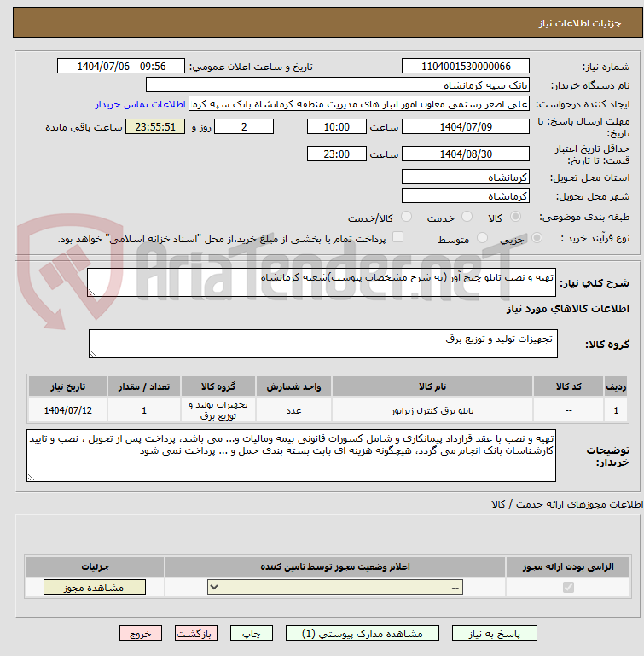Screen dimensions: 644x656
Task: Click the مشاهده مجوز button
Action: 95,588
